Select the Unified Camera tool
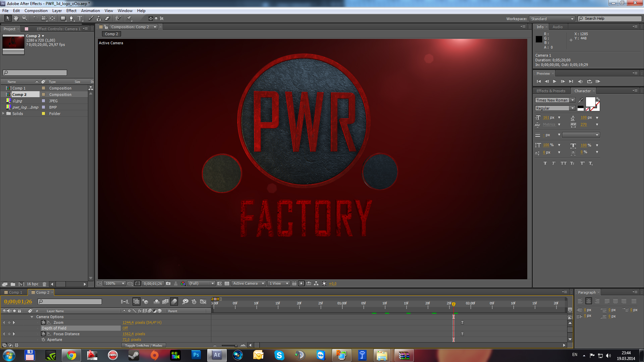Screen dimensions: 644x362 tap(44, 18)
